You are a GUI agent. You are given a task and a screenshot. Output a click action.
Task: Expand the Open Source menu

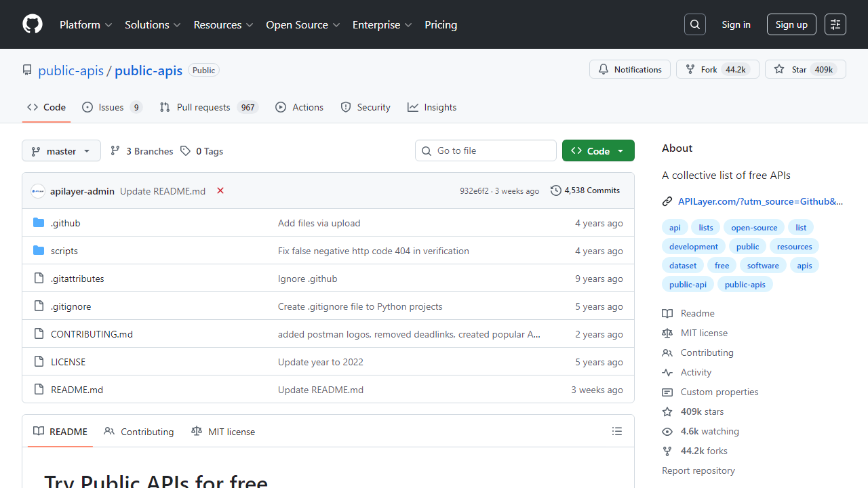[302, 24]
